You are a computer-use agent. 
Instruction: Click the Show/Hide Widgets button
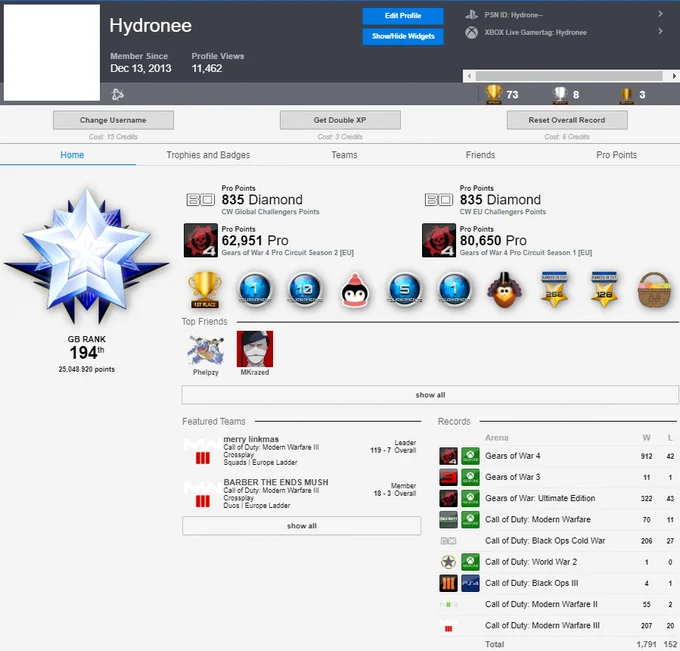click(x=403, y=36)
